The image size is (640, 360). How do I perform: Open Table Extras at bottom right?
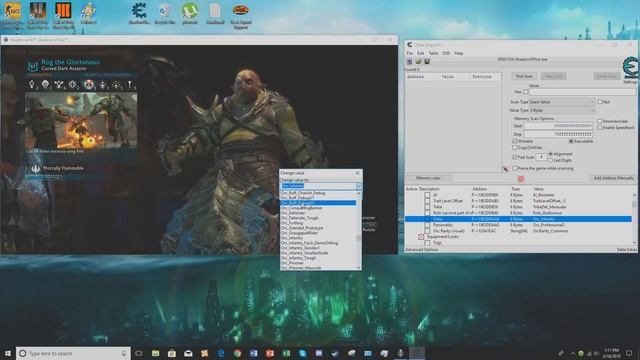(627, 249)
